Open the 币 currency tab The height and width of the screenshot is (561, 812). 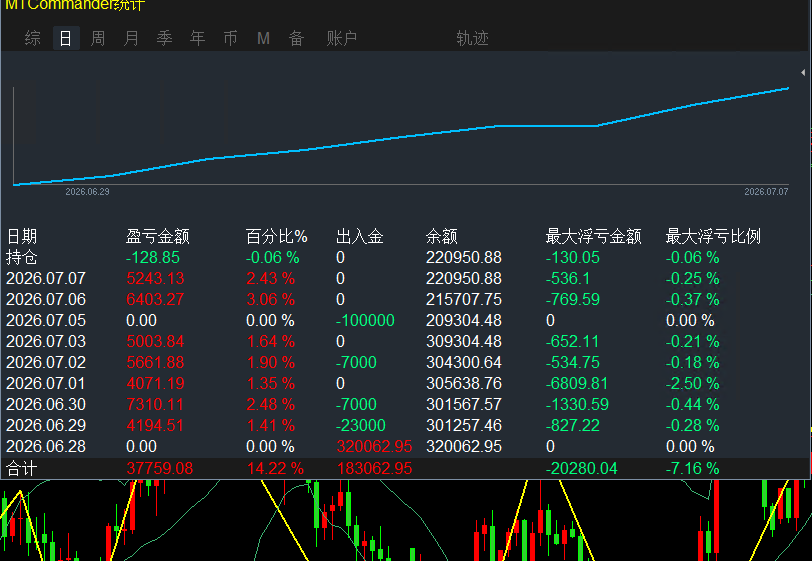[x=230, y=38]
